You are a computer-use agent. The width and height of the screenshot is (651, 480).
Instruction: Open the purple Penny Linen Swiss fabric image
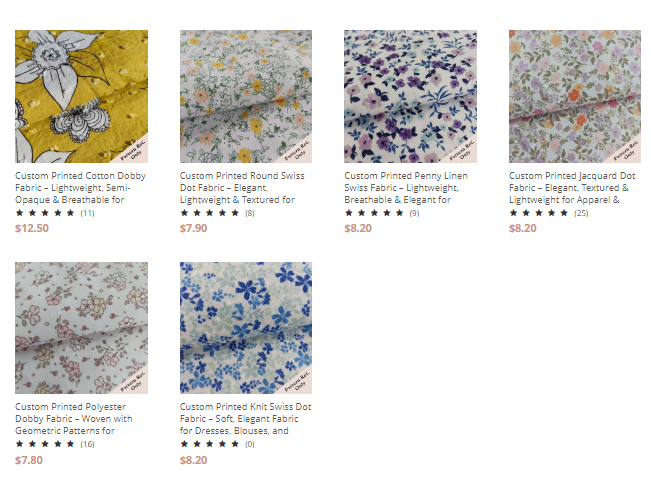[410, 96]
